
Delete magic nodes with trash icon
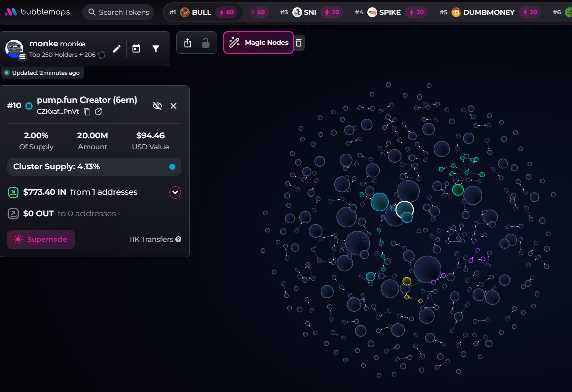tap(299, 43)
